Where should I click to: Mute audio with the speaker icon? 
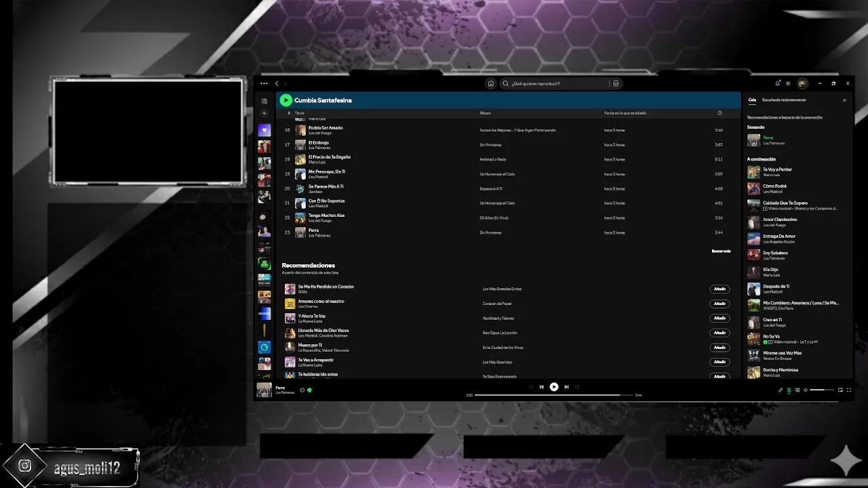[806, 390]
